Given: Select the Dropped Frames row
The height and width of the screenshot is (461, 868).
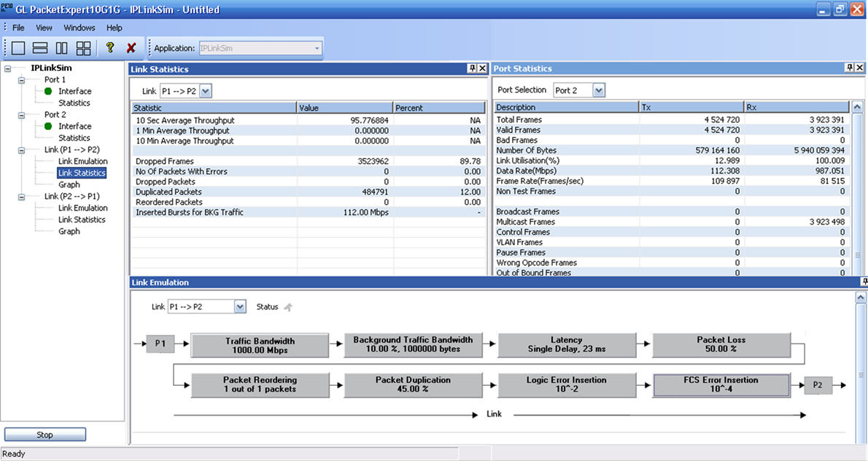Looking at the screenshot, I should [x=309, y=161].
